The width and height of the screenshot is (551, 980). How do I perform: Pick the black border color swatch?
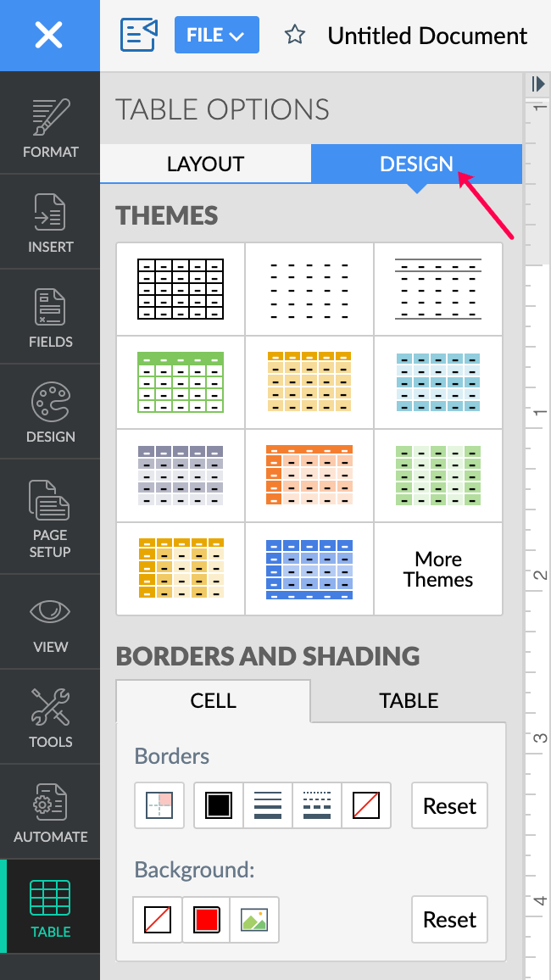click(x=219, y=805)
